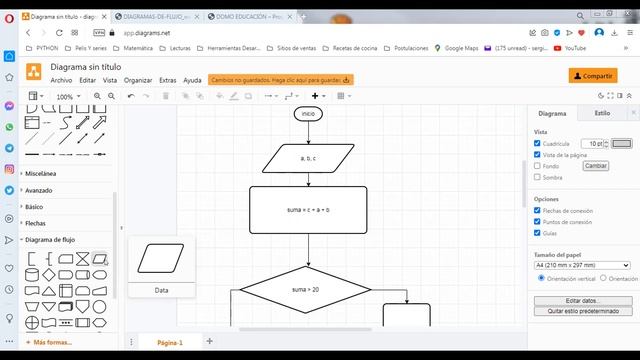640x360 pixels.
Task: Toggle the format panel icon
Action: tap(620, 96)
